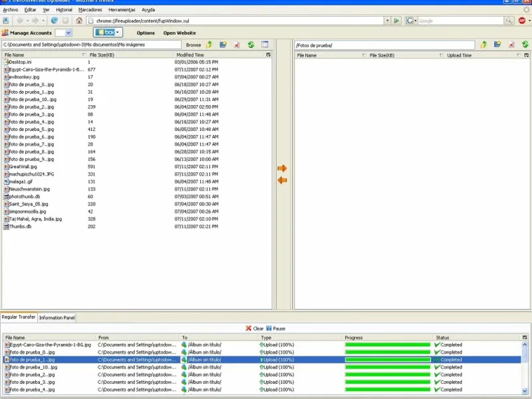This screenshot has height=399, width=532.
Task: Select the Regular Transfer tab
Action: tap(19, 317)
